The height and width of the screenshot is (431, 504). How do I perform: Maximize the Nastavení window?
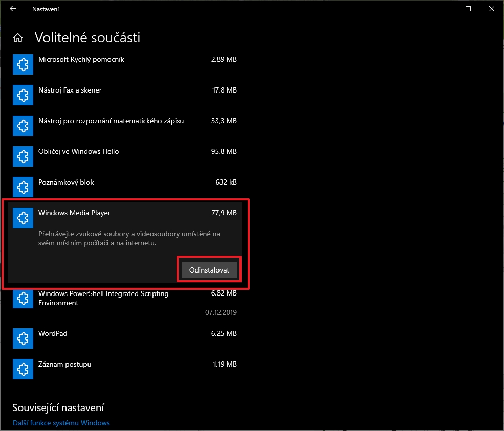tap(468, 9)
